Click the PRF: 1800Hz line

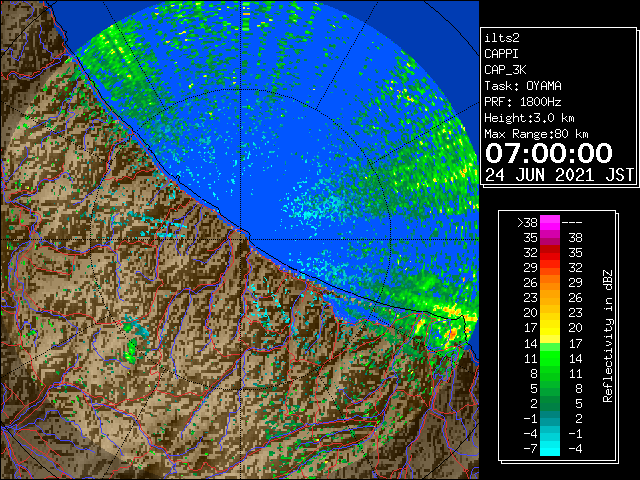tap(523, 102)
